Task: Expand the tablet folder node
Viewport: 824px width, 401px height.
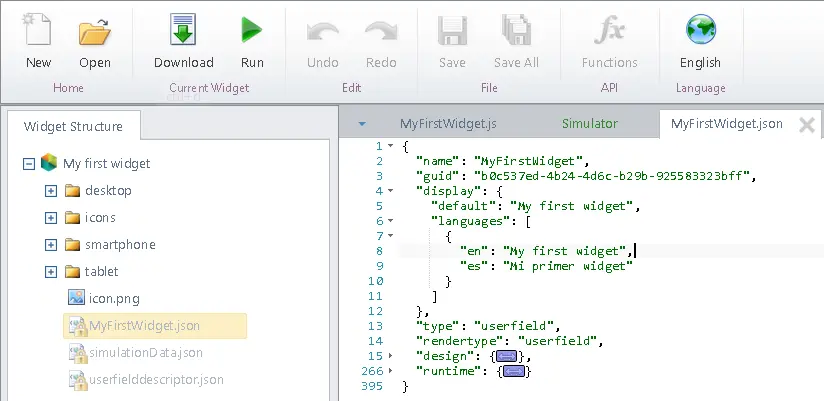Action: pyautogui.click(x=50, y=272)
